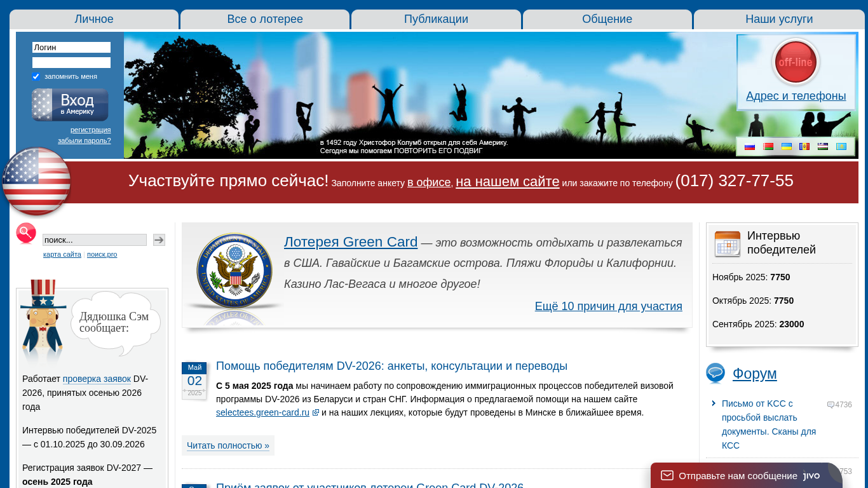Screen dimensions: 868x488
Task: Click the phone number (017) 327-77-55
Action: pos(735,180)
